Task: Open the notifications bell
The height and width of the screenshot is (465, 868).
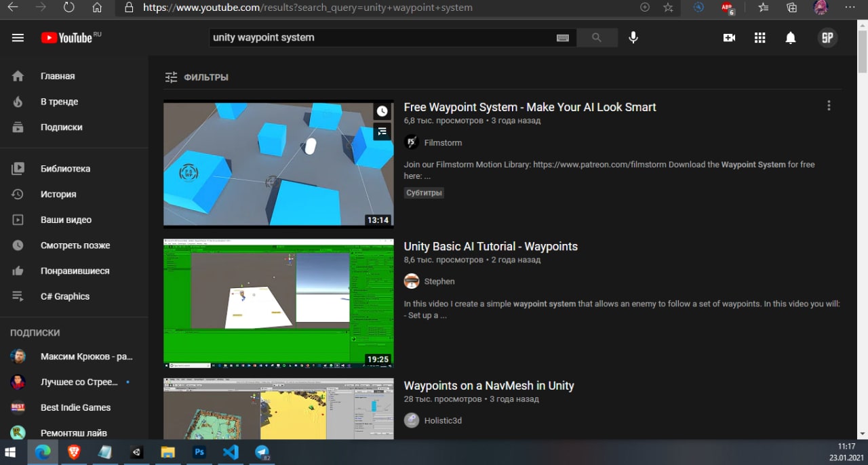Action: point(790,38)
